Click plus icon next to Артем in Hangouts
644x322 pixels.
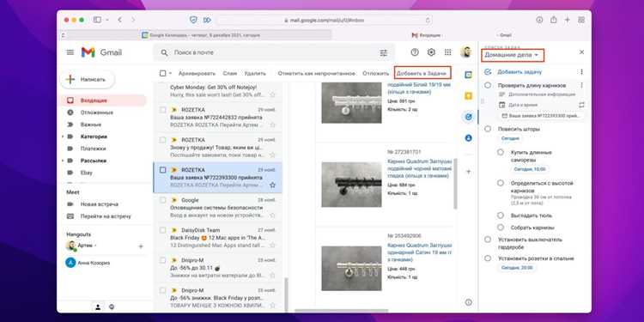point(141,246)
